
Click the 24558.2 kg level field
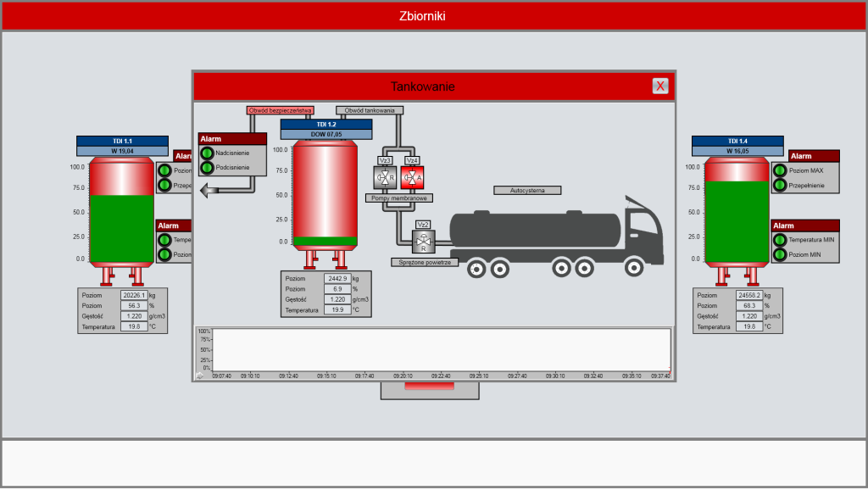(749, 295)
